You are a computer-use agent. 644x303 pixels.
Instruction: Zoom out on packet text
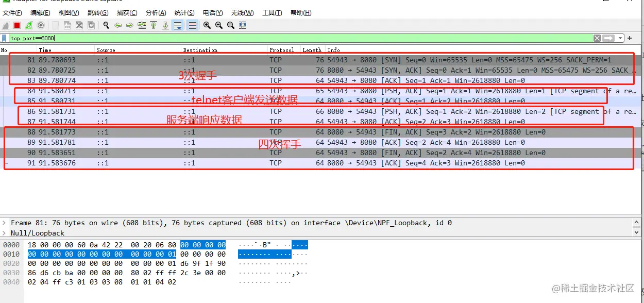pyautogui.click(x=219, y=25)
